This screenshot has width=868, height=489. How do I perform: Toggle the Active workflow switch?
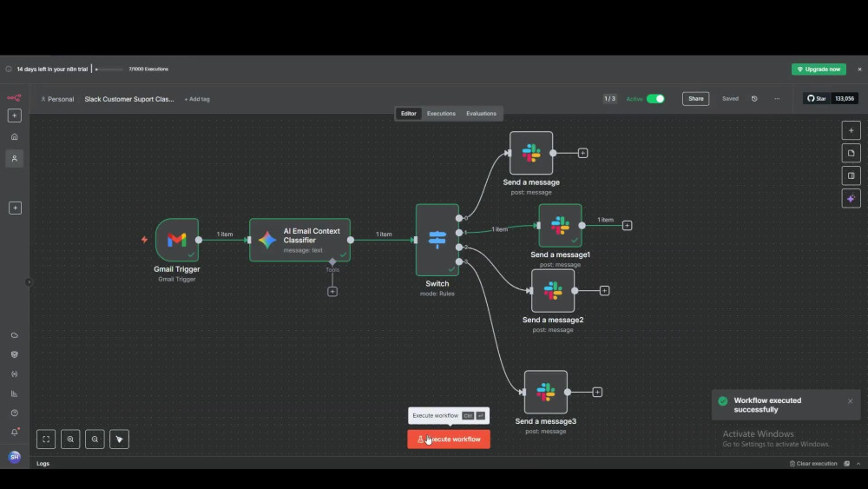point(655,98)
